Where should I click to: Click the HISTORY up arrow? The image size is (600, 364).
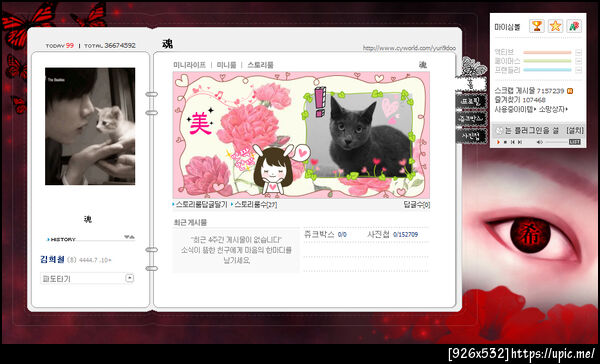pyautogui.click(x=132, y=237)
